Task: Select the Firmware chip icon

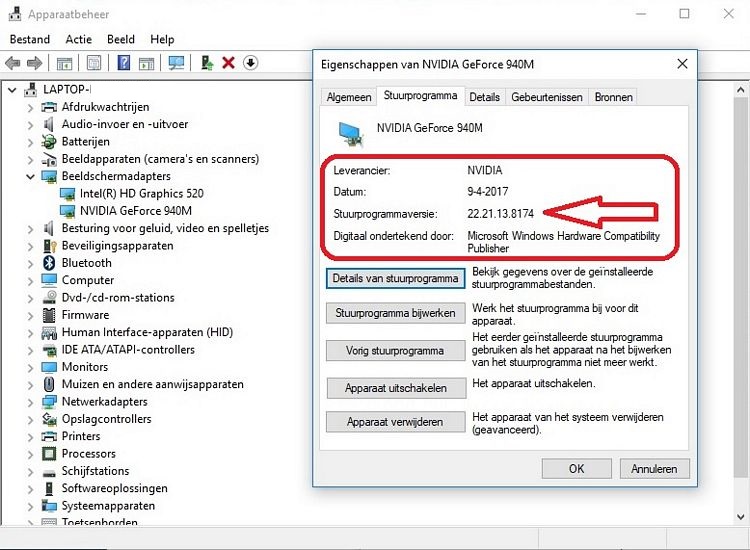Action: (x=49, y=315)
